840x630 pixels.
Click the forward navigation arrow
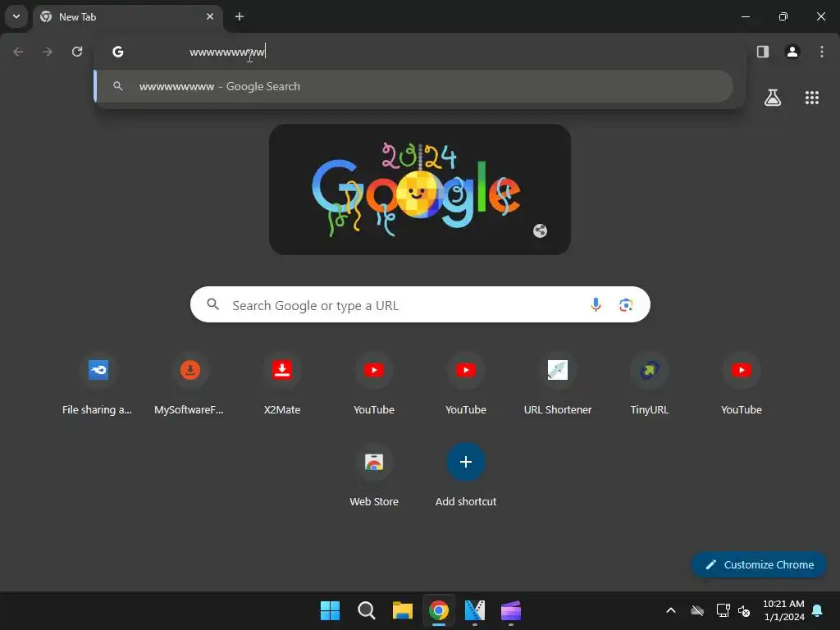pyautogui.click(x=48, y=52)
